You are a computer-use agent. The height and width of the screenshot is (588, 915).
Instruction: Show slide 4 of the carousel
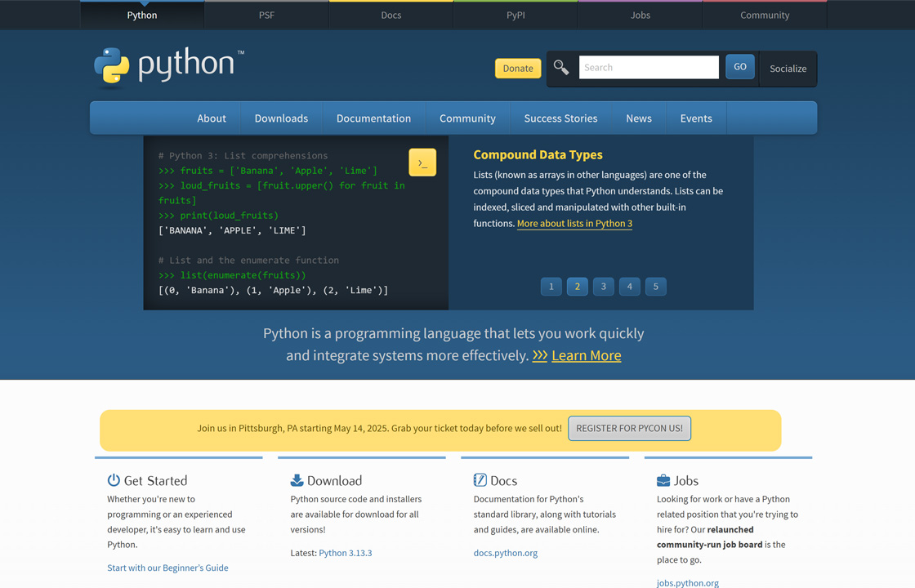point(630,287)
